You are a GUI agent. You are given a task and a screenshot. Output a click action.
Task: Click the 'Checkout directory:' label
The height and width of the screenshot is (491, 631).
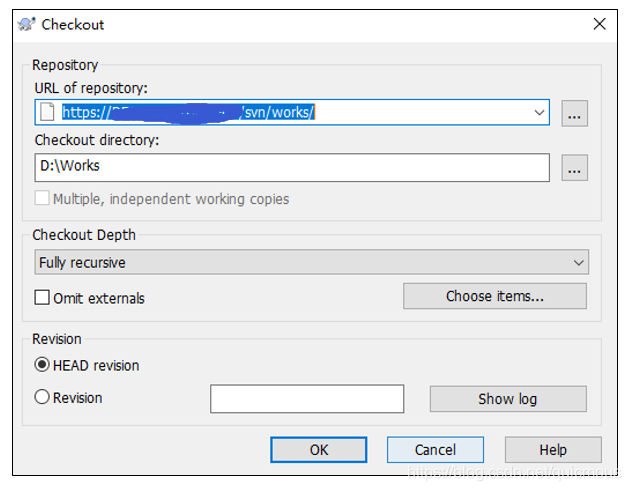(97, 140)
